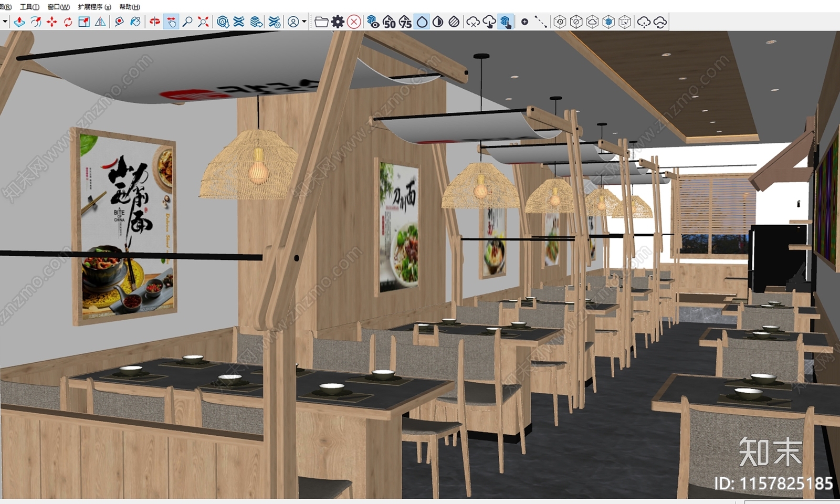Click the red circled X icon
Screen dimensions: 840x504
[354, 22]
